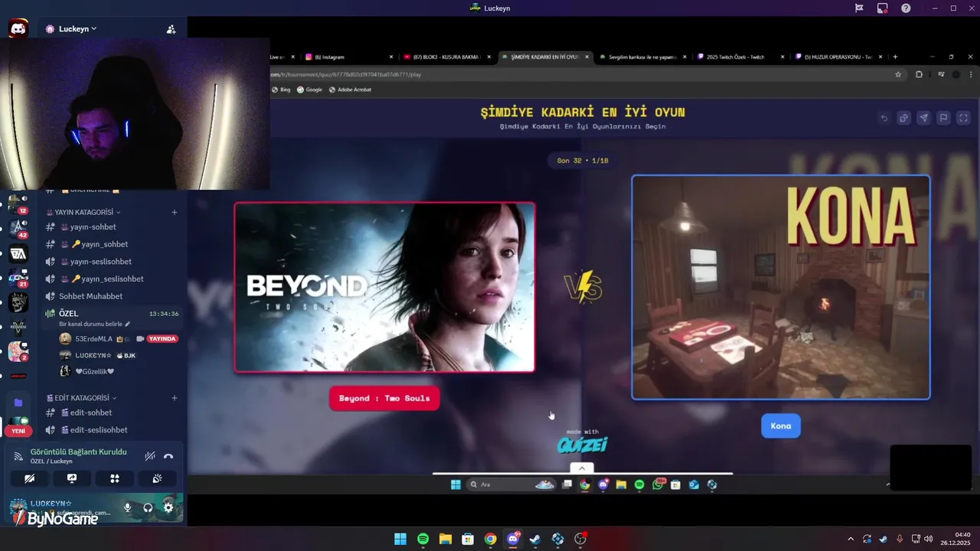Click the Start button in streamed taskbar

click(x=456, y=484)
